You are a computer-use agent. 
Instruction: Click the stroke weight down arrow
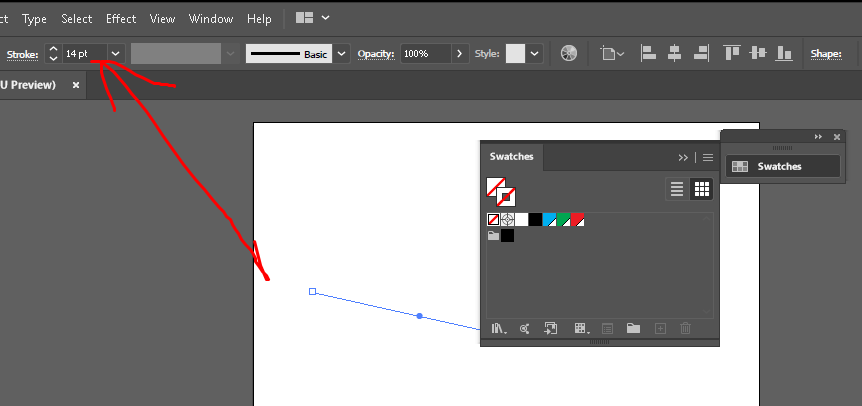pos(53,58)
